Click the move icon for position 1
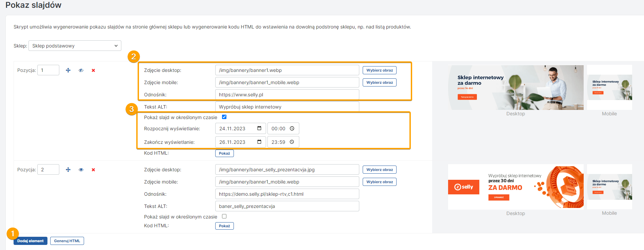 click(x=68, y=70)
